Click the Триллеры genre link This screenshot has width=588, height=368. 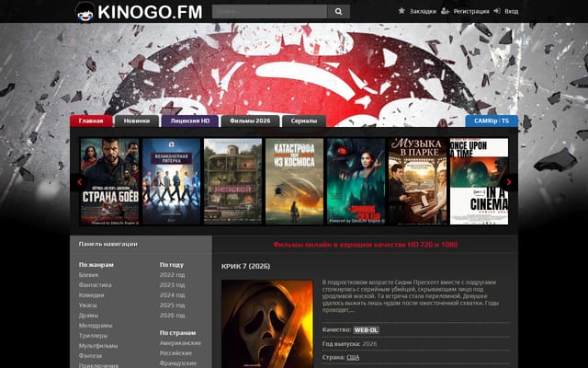93,336
